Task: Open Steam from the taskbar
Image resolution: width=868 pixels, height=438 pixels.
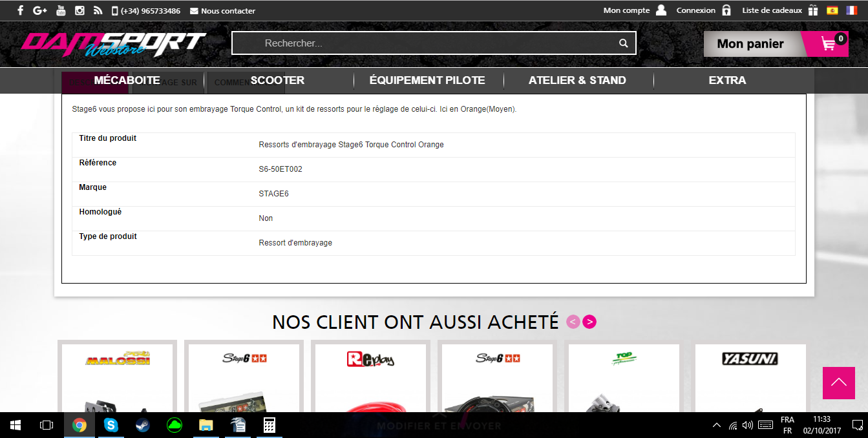Action: 143,425
